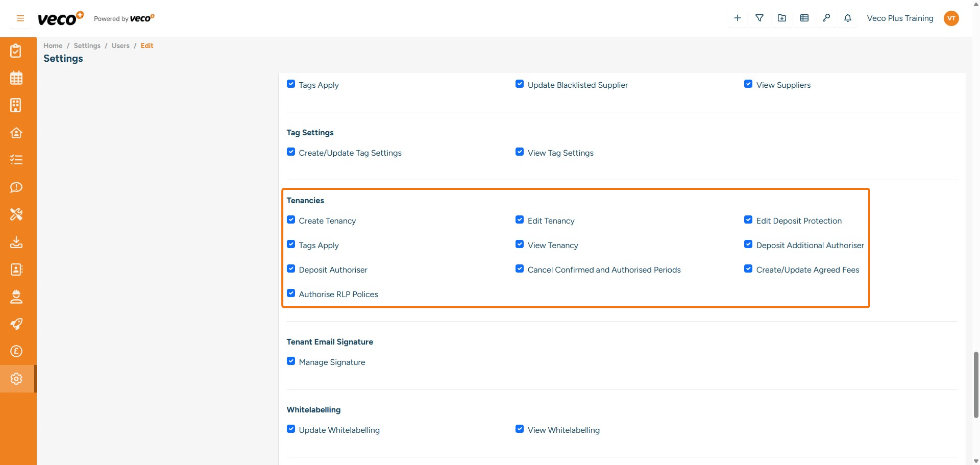Open the maintenance tools icon in the sidebar
Screen dimensions: 980x465
pos(16,214)
